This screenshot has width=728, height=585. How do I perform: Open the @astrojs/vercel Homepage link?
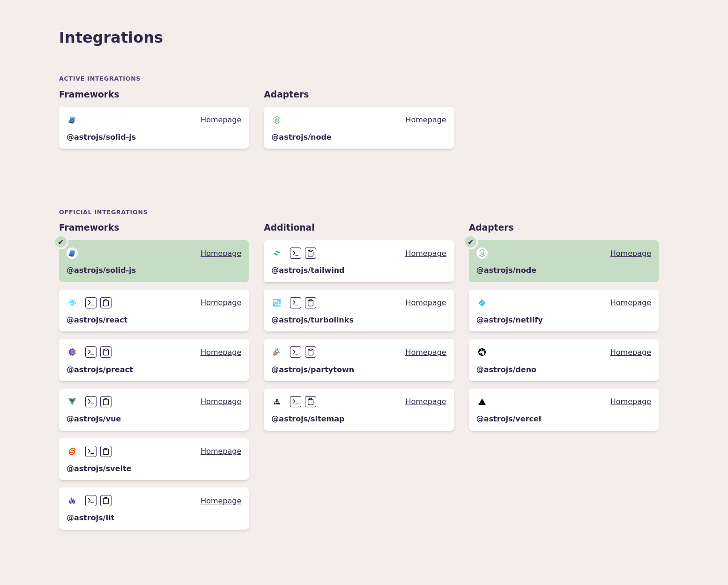pyautogui.click(x=631, y=402)
